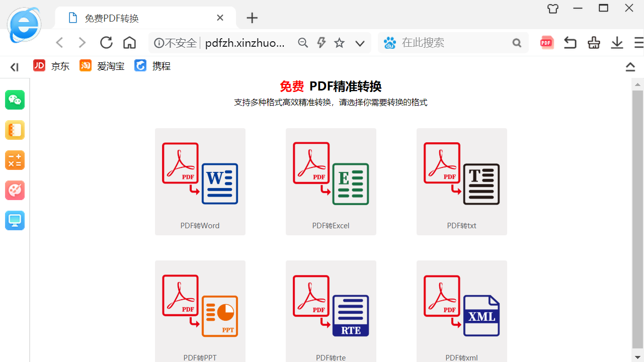This screenshot has height=362, width=644.
Task: Open the cleanup brush icon in the toolbar
Action: point(593,42)
